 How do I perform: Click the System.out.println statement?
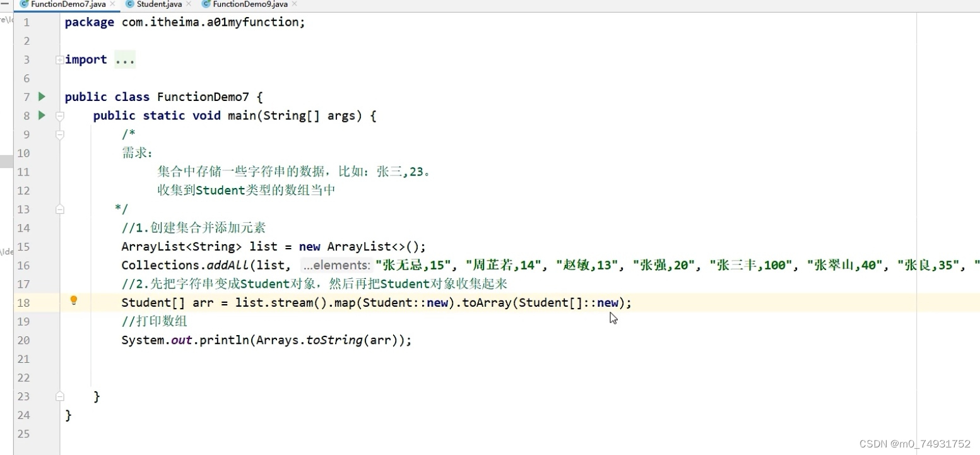click(x=266, y=340)
